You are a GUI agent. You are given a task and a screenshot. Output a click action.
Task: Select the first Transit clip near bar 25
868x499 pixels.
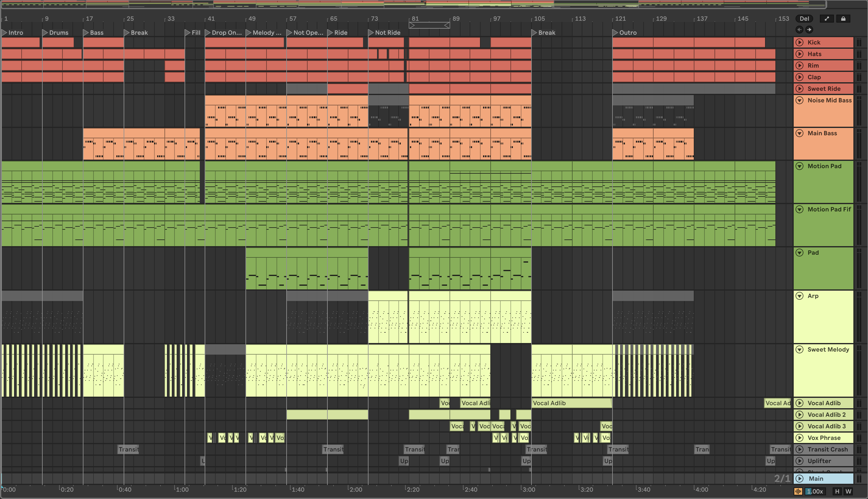click(129, 449)
